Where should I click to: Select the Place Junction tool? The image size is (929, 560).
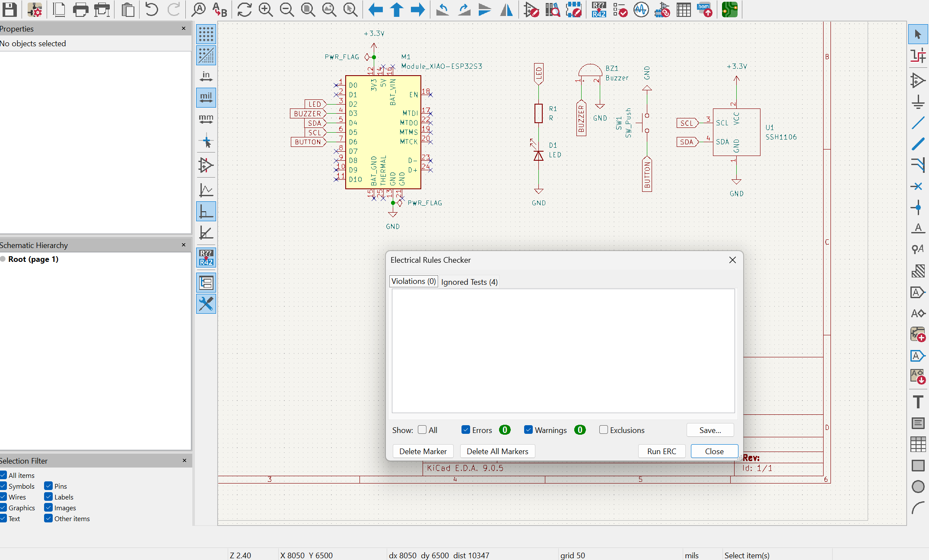[918, 207]
